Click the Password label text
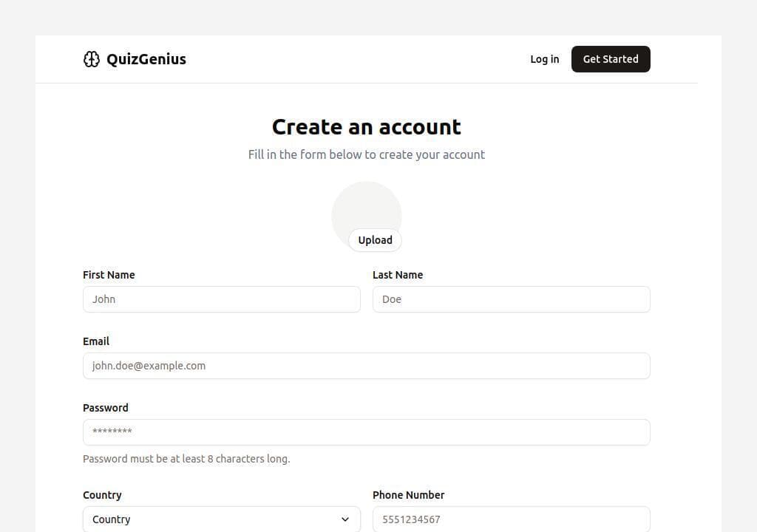The height and width of the screenshot is (532, 757). click(106, 408)
